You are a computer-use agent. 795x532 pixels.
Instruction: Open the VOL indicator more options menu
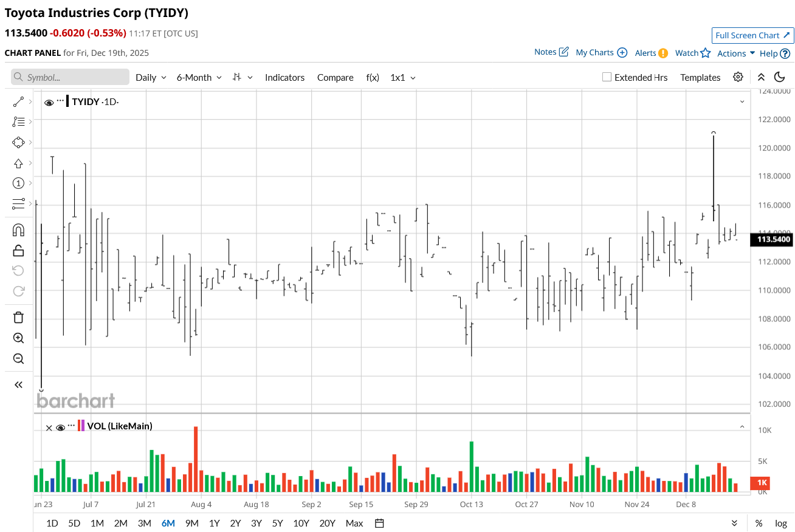pyautogui.click(x=71, y=425)
